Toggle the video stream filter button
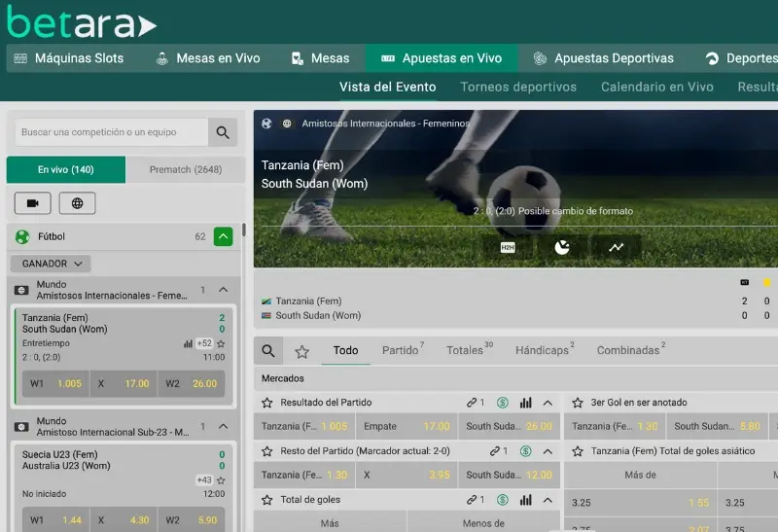Image resolution: width=778 pixels, height=532 pixels. point(33,203)
